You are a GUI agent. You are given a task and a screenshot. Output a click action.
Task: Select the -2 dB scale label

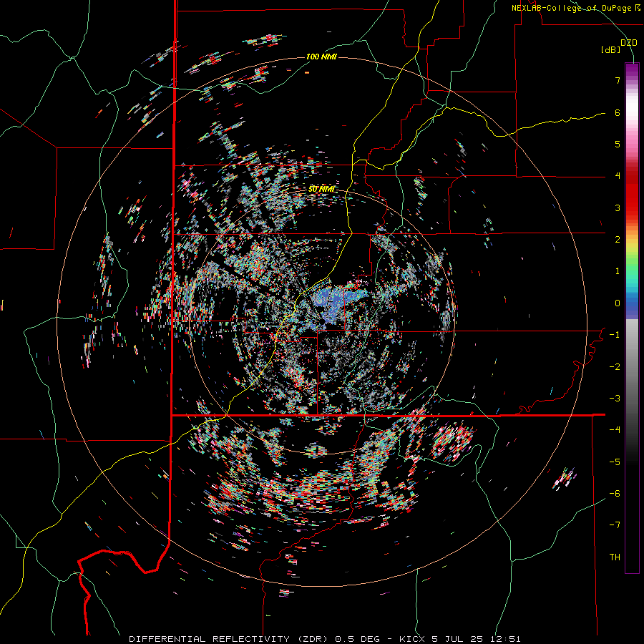[x=615, y=367]
